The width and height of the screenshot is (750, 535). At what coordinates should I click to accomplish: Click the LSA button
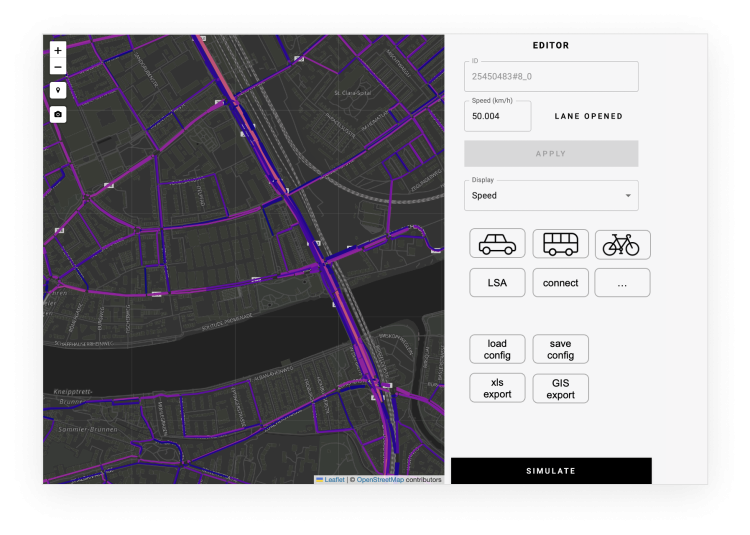click(497, 283)
